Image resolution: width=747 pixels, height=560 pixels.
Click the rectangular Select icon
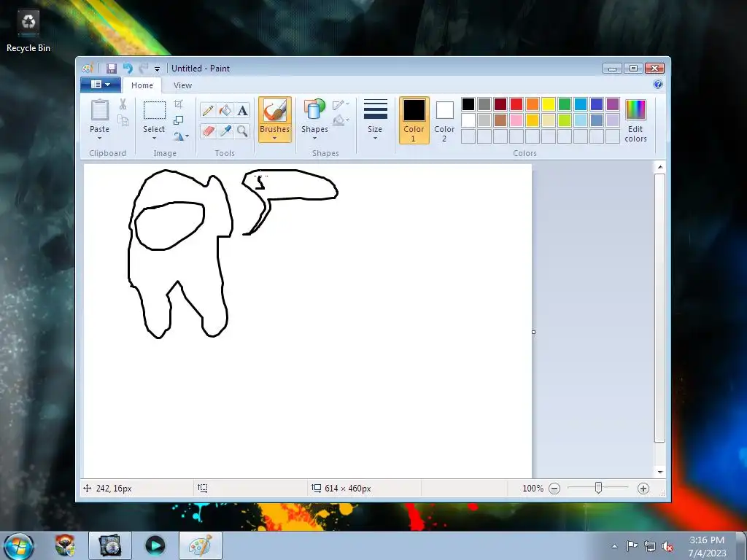[x=155, y=111]
